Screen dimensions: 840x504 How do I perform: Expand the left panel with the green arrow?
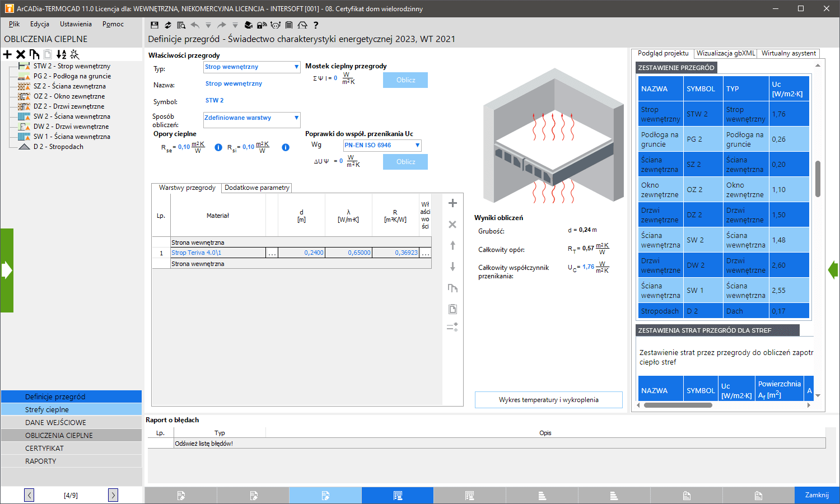click(x=7, y=270)
